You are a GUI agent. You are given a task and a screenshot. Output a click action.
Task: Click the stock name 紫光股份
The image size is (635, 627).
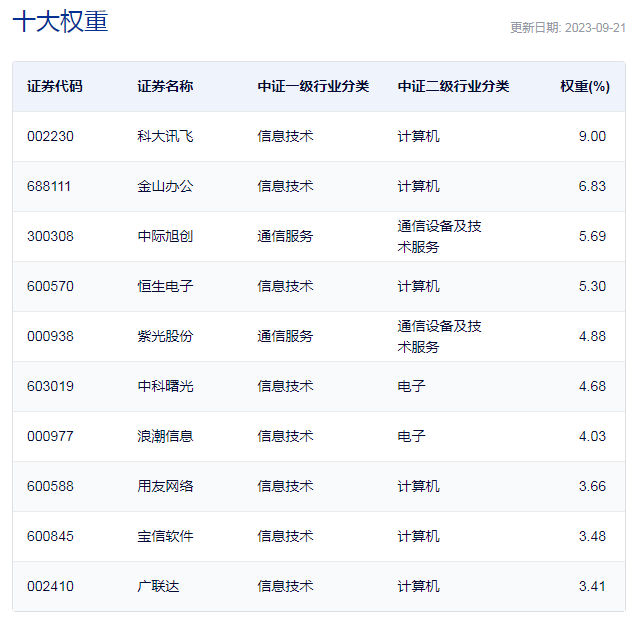[x=165, y=336]
